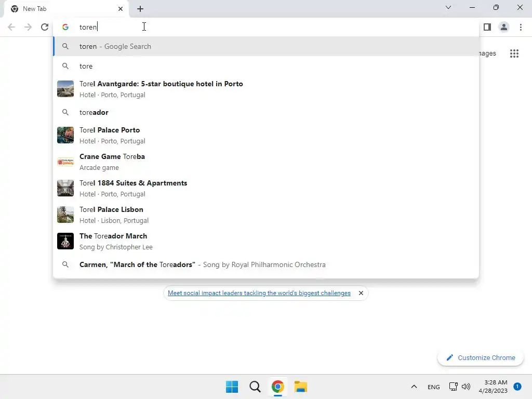Open Windows taskbar search

click(255, 387)
